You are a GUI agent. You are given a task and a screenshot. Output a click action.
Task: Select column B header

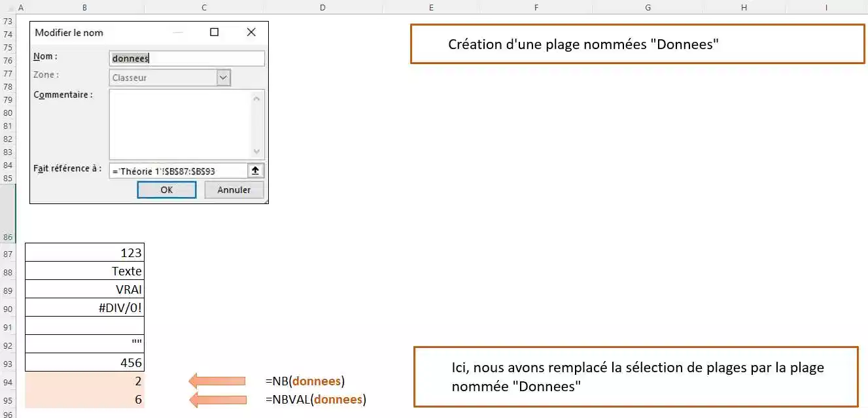click(85, 7)
